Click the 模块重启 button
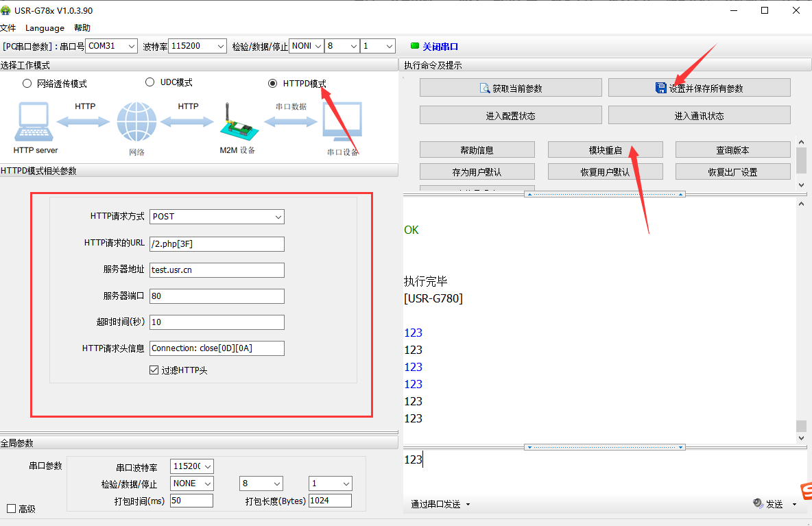Image resolution: width=812 pixels, height=526 pixels. (605, 150)
